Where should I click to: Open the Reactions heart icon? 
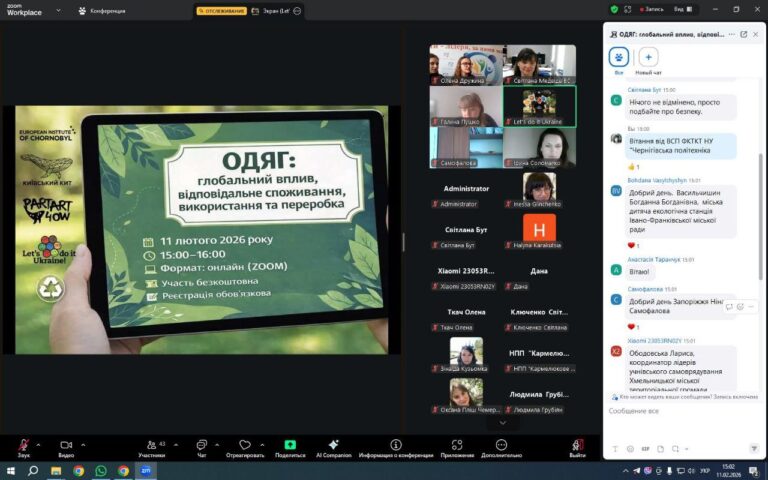244,445
